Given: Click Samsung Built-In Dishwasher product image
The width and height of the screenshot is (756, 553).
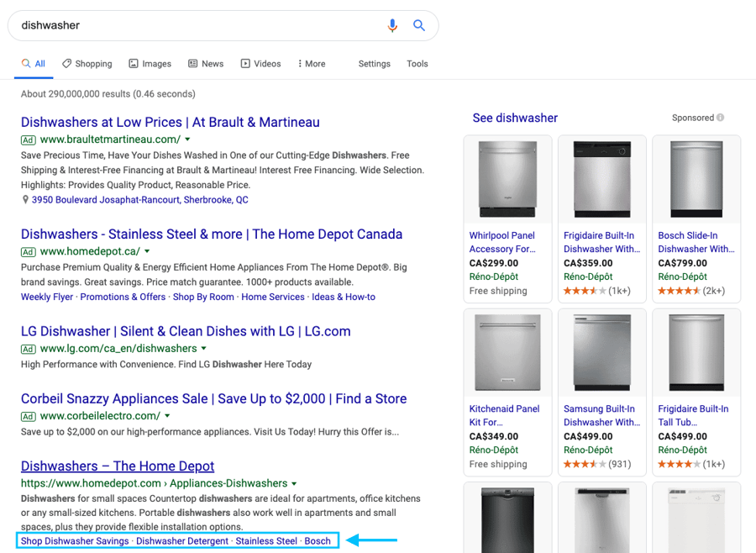Looking at the screenshot, I should point(602,352).
